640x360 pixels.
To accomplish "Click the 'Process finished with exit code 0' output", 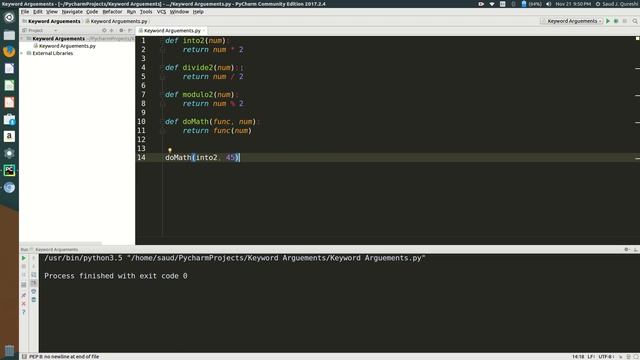I will point(116,276).
